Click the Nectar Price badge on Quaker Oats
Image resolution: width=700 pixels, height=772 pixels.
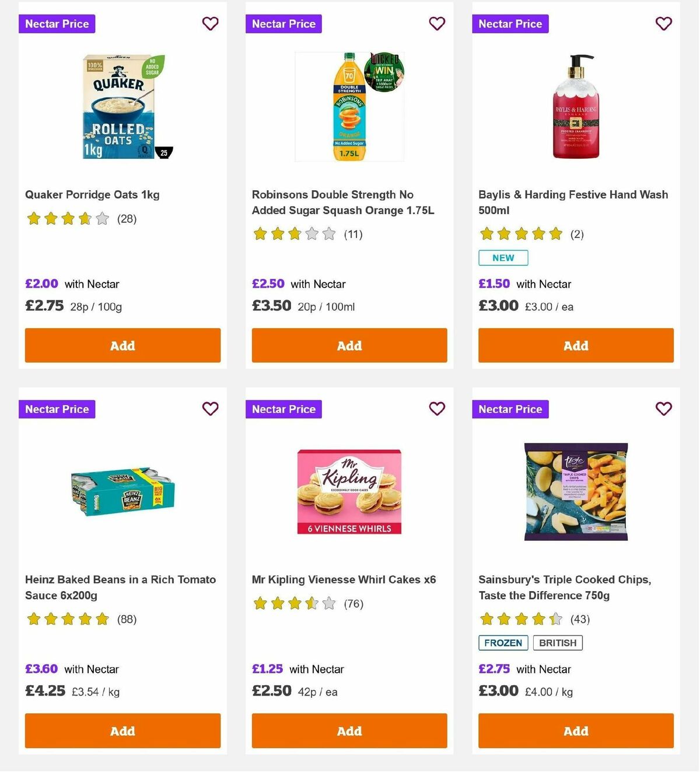point(57,24)
